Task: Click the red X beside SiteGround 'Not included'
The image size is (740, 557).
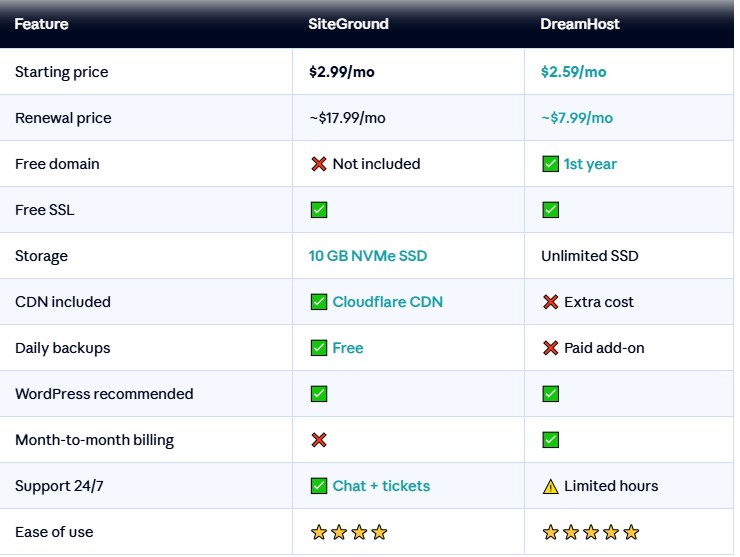Action: 319,164
